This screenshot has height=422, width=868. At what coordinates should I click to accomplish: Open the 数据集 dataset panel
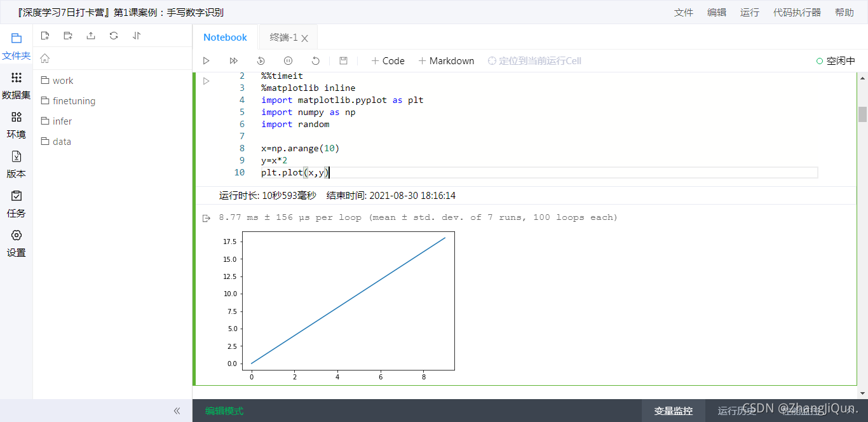17,86
